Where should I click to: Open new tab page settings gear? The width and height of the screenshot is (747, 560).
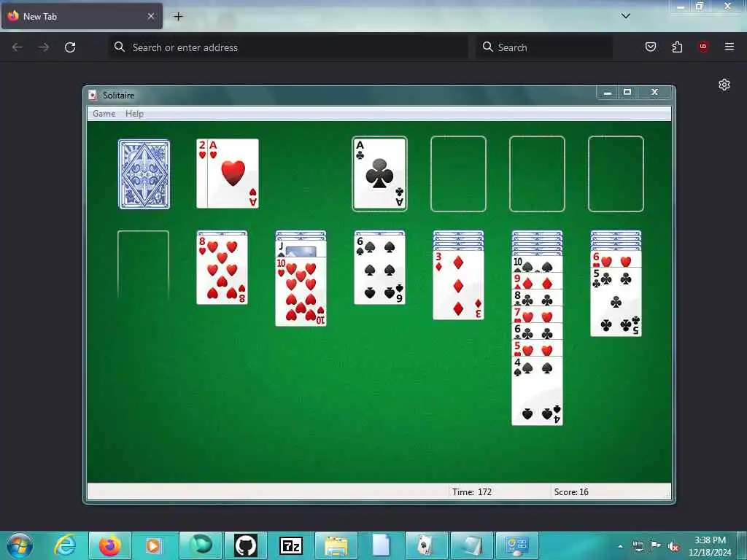(x=724, y=85)
